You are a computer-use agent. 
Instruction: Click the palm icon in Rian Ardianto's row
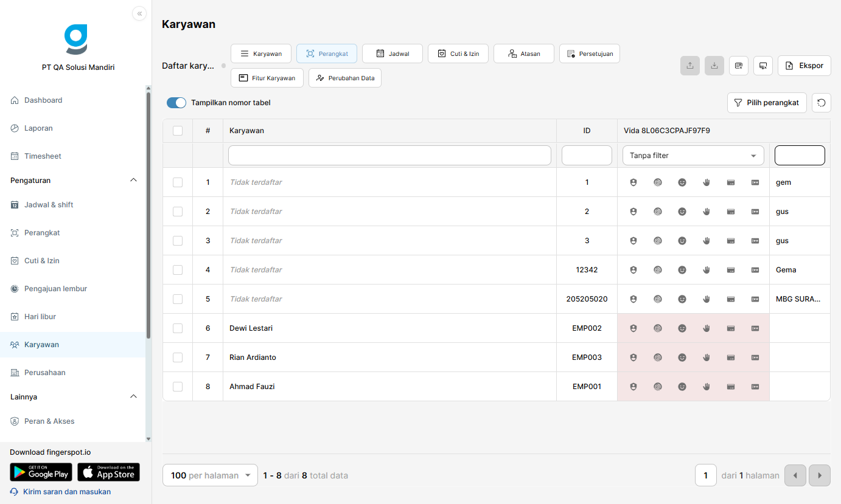click(x=707, y=357)
